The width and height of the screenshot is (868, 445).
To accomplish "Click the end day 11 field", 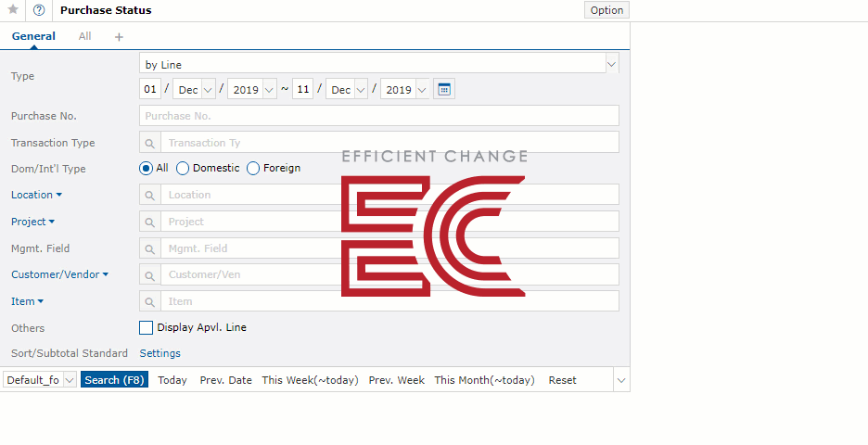I will pos(303,89).
